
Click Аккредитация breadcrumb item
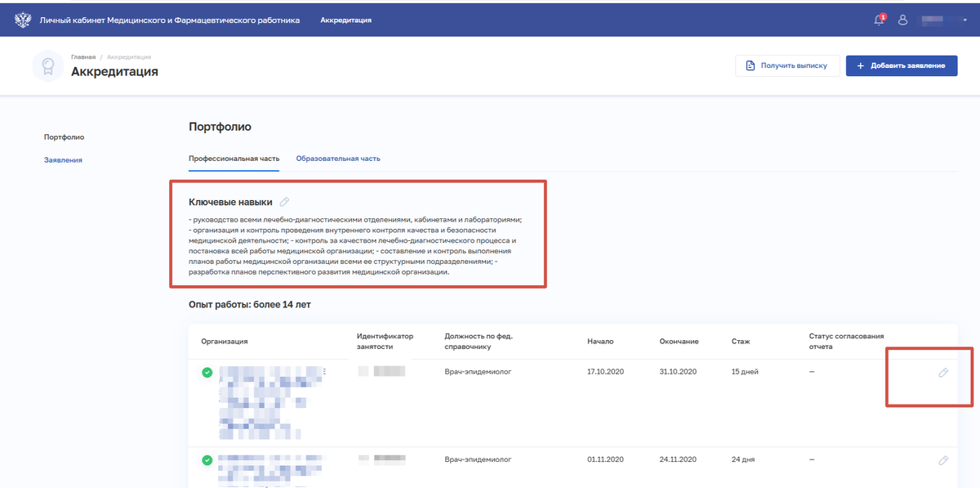[128, 56]
